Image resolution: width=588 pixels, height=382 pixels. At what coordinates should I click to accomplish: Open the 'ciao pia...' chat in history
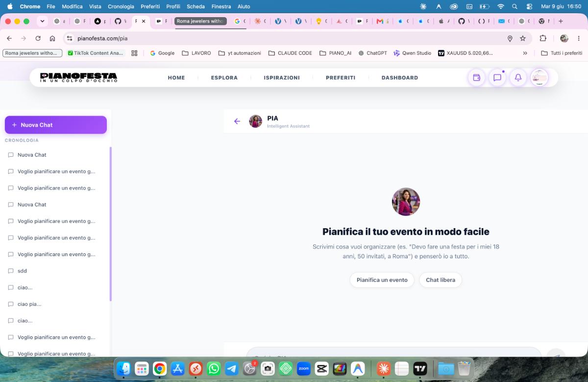55,304
